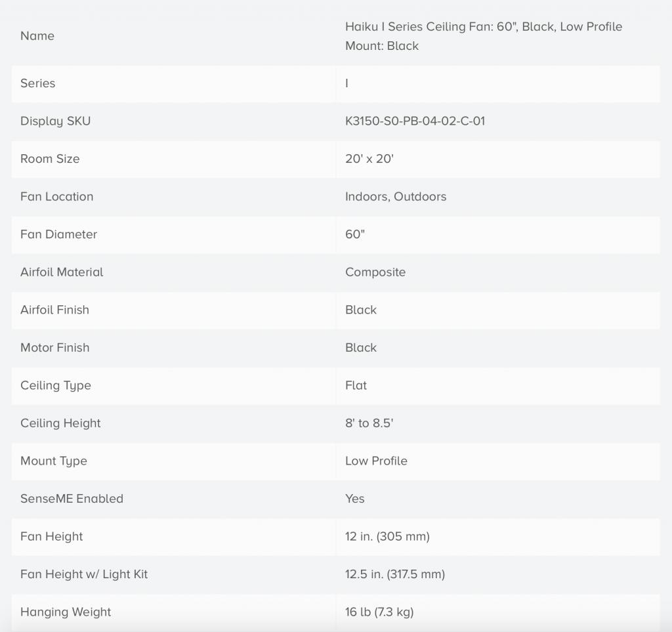Click the Mount Type value Low Profile
Viewport: 672px width, 632px height.
(x=376, y=461)
